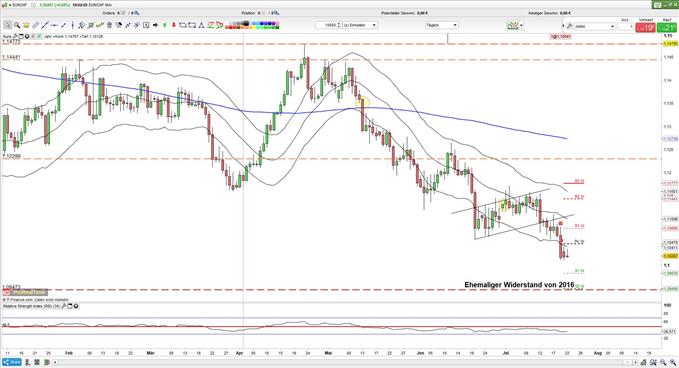Add a red down arrow marker
The height and width of the screenshot is (368, 679).
[x=174, y=25]
